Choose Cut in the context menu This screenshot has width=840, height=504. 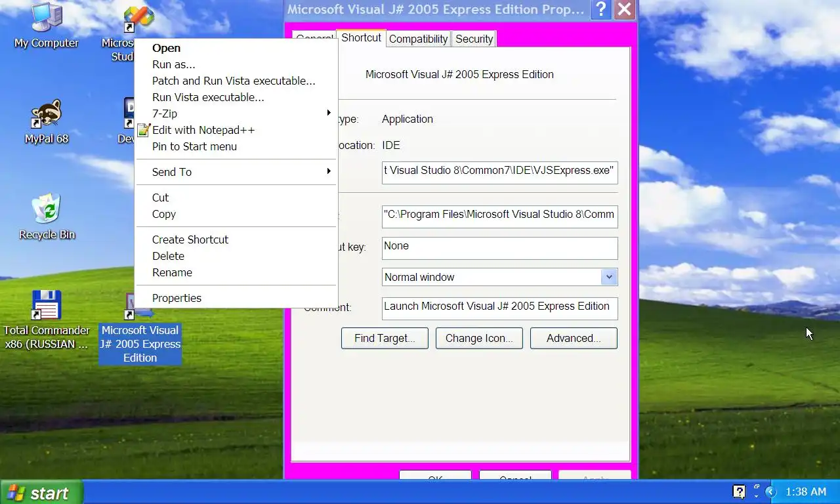click(236, 198)
